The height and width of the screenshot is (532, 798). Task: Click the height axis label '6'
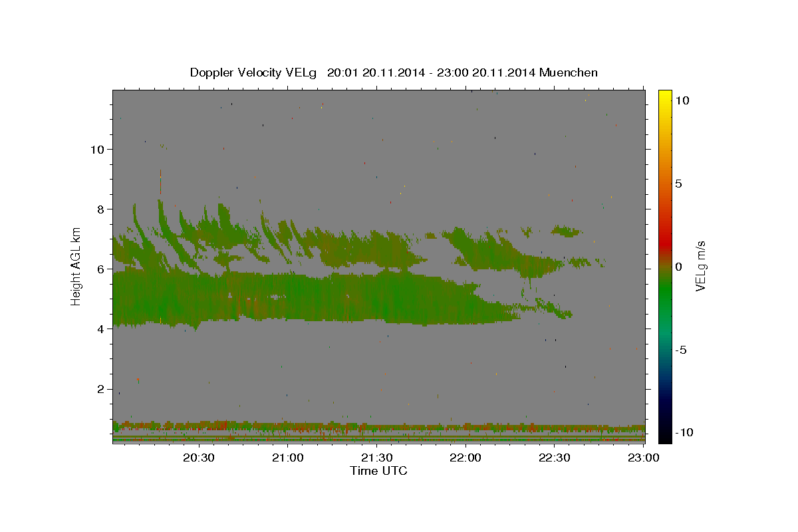[x=100, y=269]
